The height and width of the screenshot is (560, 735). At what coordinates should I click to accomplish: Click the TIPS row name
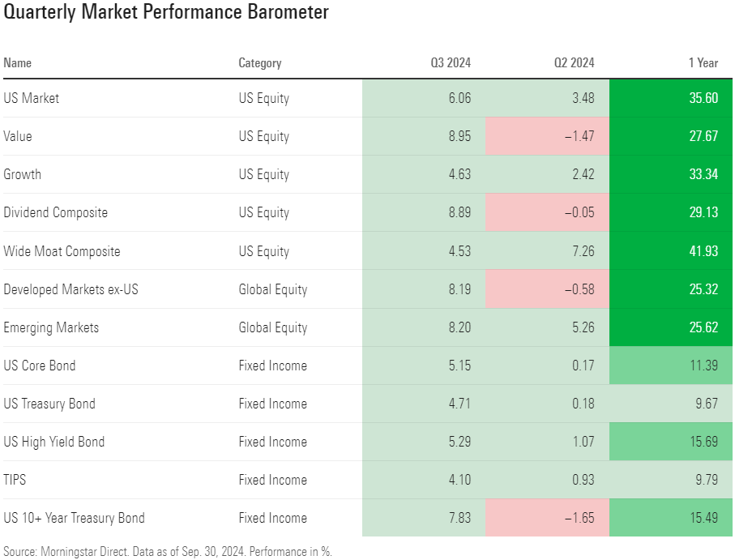coord(15,480)
